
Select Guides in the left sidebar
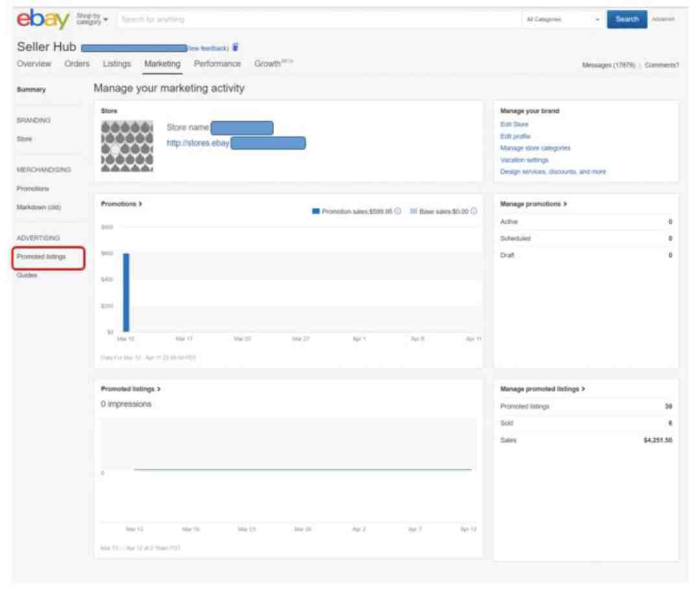pyautogui.click(x=27, y=275)
